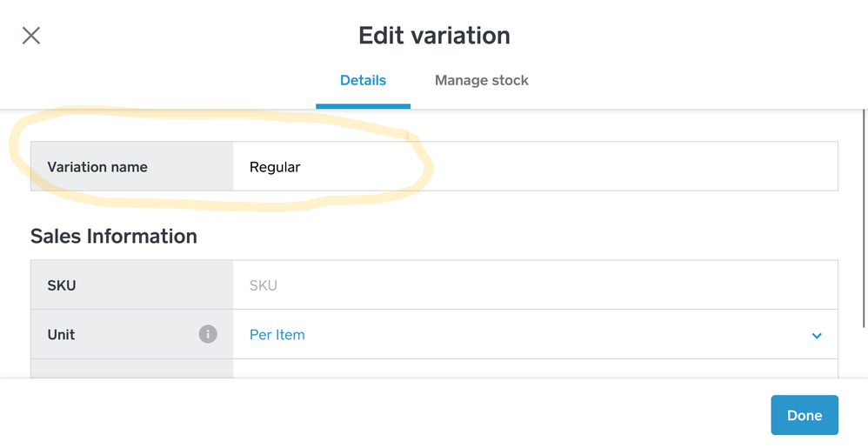The width and height of the screenshot is (868, 448).
Task: Select the Per Item unit value
Action: coord(277,335)
